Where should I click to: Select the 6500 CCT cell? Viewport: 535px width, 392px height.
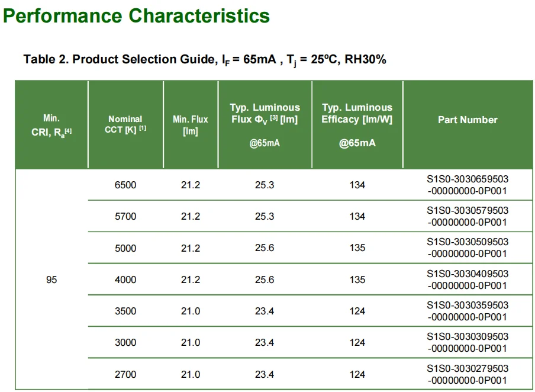coord(125,185)
